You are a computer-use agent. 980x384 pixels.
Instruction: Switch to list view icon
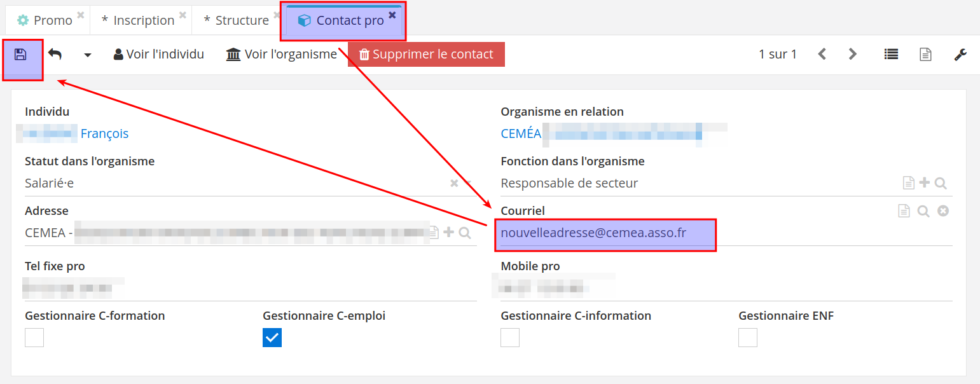click(891, 54)
